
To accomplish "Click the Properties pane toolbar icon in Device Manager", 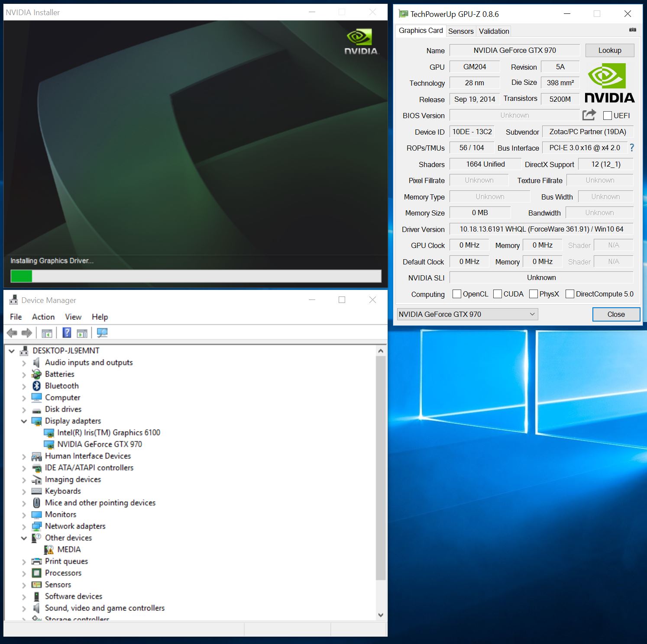I will [x=82, y=333].
